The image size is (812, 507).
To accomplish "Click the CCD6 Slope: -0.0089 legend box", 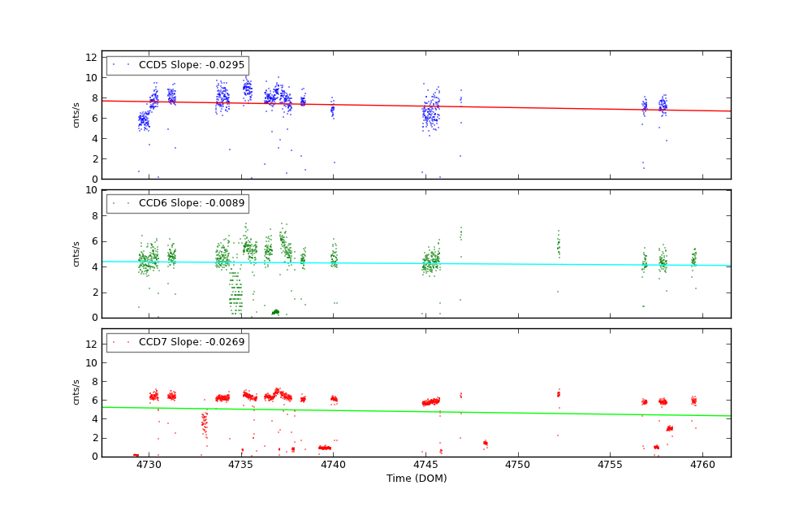I will tap(177, 203).
